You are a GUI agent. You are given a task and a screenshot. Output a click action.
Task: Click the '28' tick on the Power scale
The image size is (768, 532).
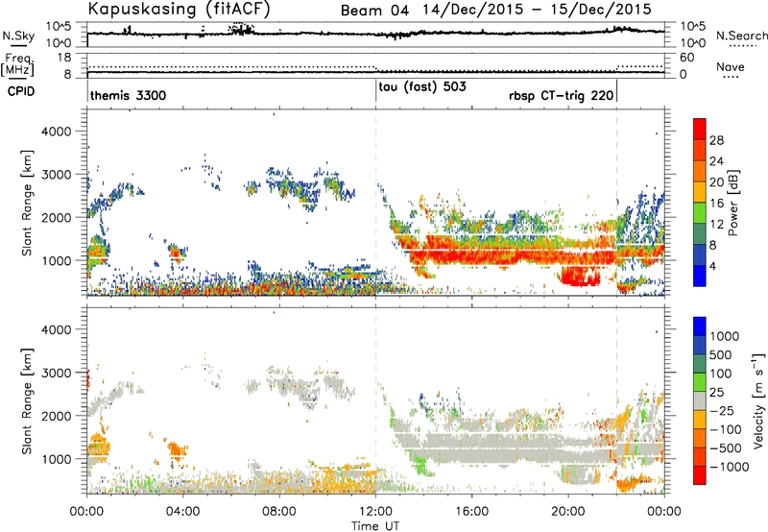pos(716,140)
